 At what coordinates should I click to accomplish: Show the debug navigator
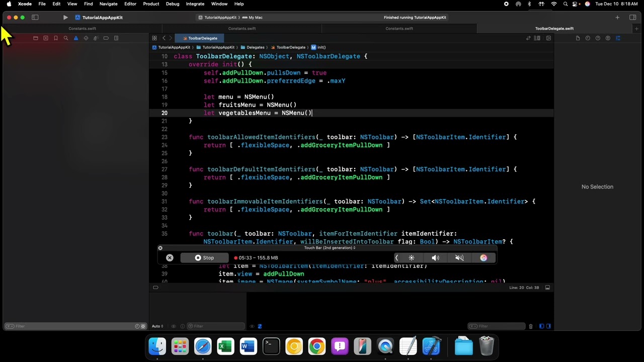tap(96, 38)
